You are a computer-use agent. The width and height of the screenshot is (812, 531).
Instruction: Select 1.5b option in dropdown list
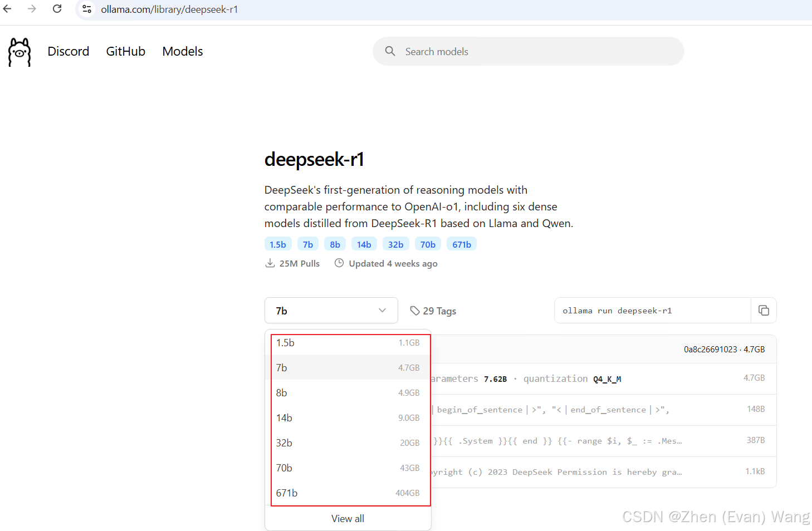tap(348, 343)
